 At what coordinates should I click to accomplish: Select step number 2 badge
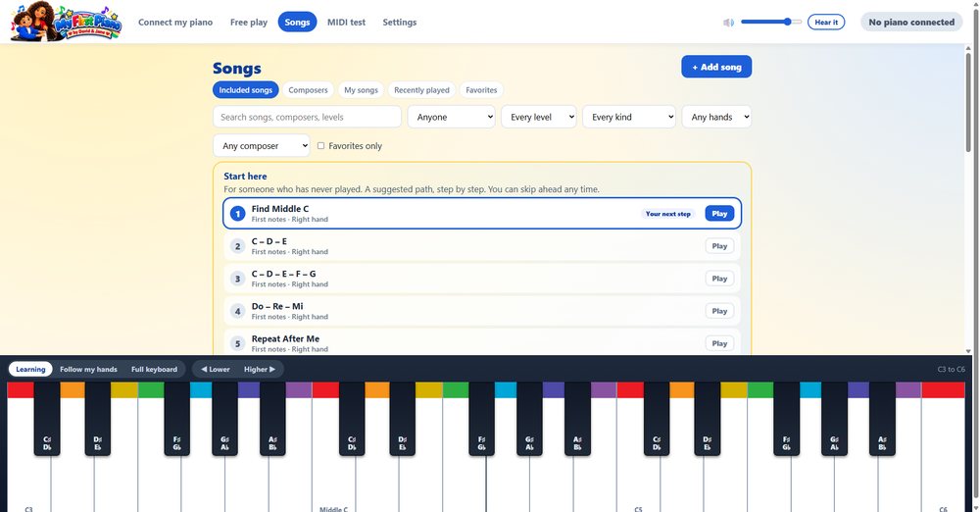[x=237, y=246]
